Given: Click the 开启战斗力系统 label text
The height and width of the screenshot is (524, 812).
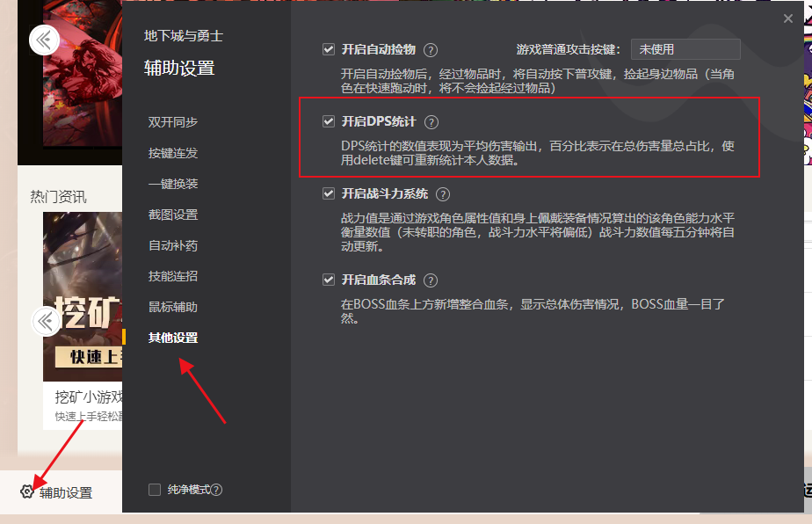Looking at the screenshot, I should [x=385, y=193].
